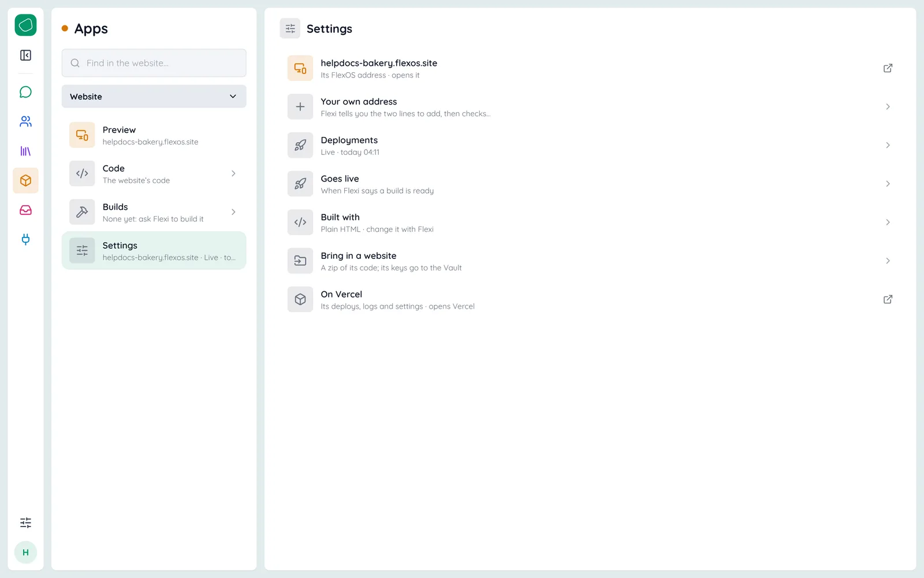Open the On Vercel link
The image size is (924, 578).
[x=590, y=299]
